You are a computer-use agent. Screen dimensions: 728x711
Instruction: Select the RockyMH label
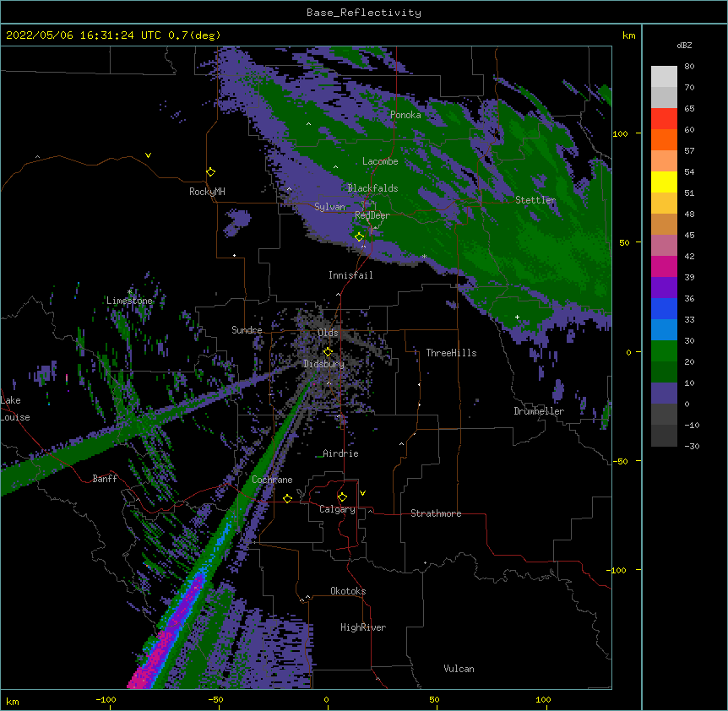[x=207, y=192]
